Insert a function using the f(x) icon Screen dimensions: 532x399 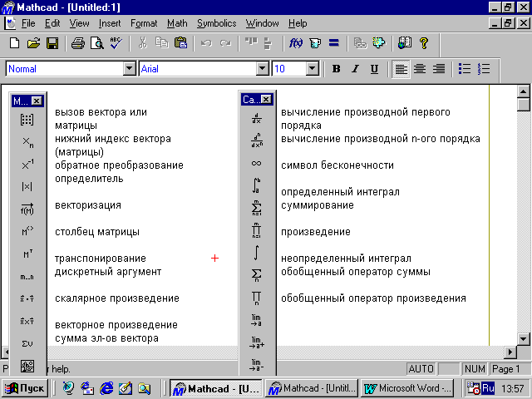pos(296,43)
